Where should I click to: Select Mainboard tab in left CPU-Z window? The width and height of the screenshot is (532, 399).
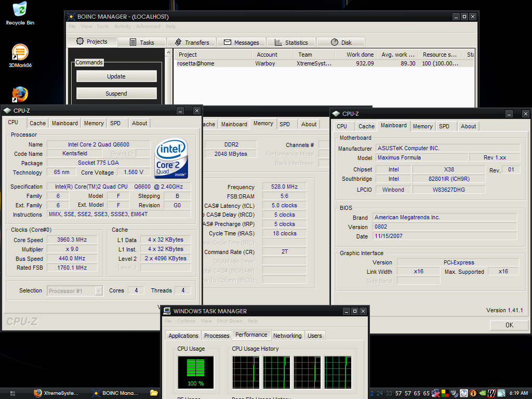pyautogui.click(x=65, y=123)
